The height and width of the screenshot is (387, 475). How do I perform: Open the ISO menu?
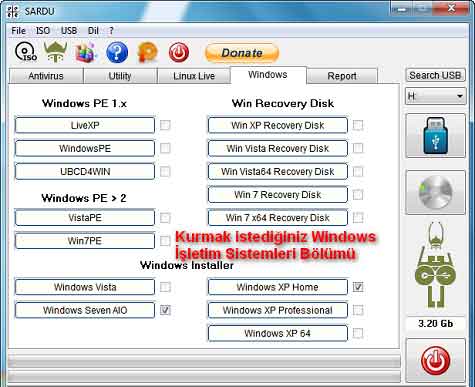click(x=43, y=31)
